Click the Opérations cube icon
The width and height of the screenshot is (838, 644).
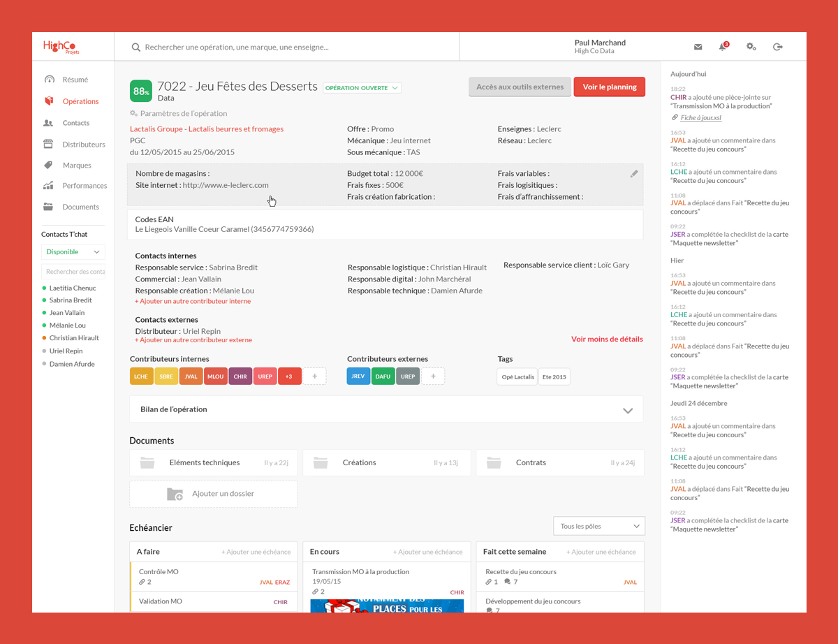(x=49, y=101)
